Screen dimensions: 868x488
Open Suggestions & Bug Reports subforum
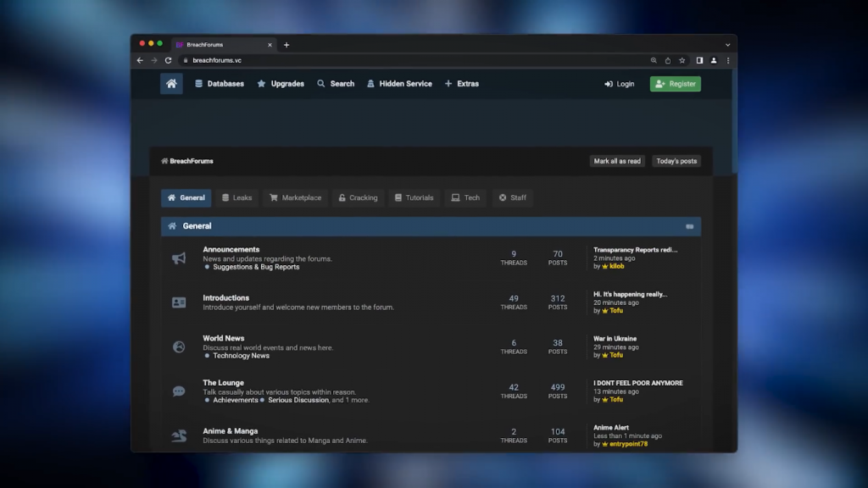256,267
